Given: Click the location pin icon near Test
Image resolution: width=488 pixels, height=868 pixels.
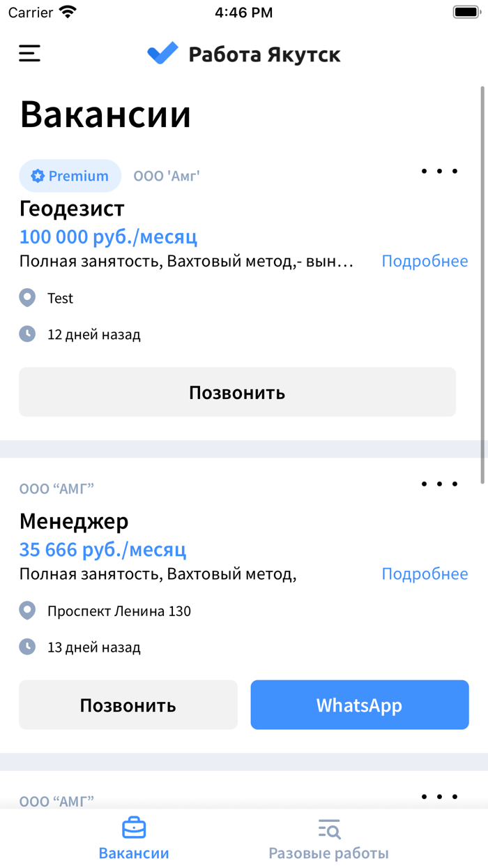Looking at the screenshot, I should click(x=26, y=298).
